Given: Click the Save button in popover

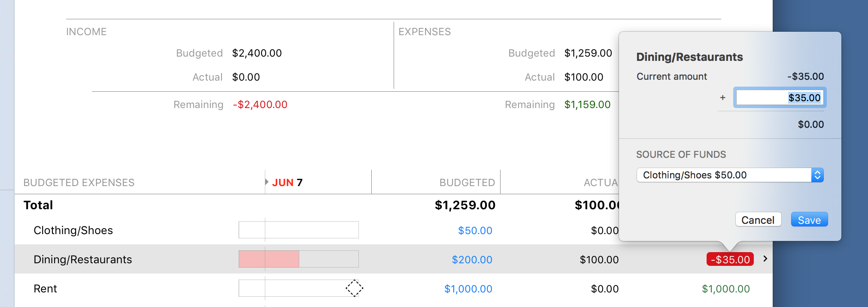Looking at the screenshot, I should point(809,220).
